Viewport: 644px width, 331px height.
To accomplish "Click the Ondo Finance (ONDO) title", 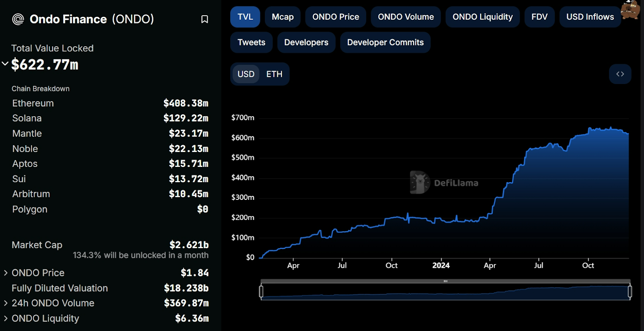I will click(x=92, y=19).
